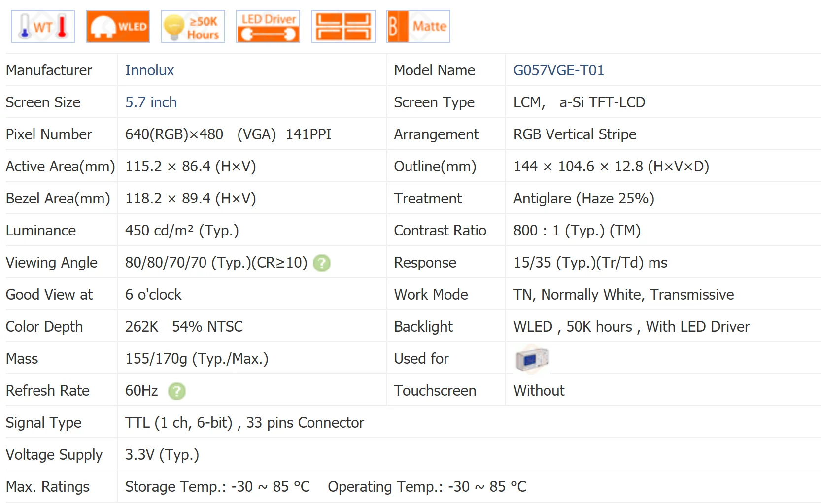
Task: Click the help icon beside 60Hz
Action: pyautogui.click(x=177, y=391)
